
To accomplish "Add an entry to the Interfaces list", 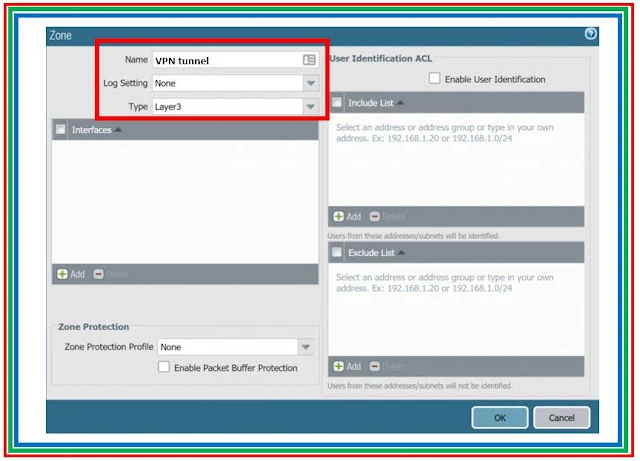I will tap(70, 274).
